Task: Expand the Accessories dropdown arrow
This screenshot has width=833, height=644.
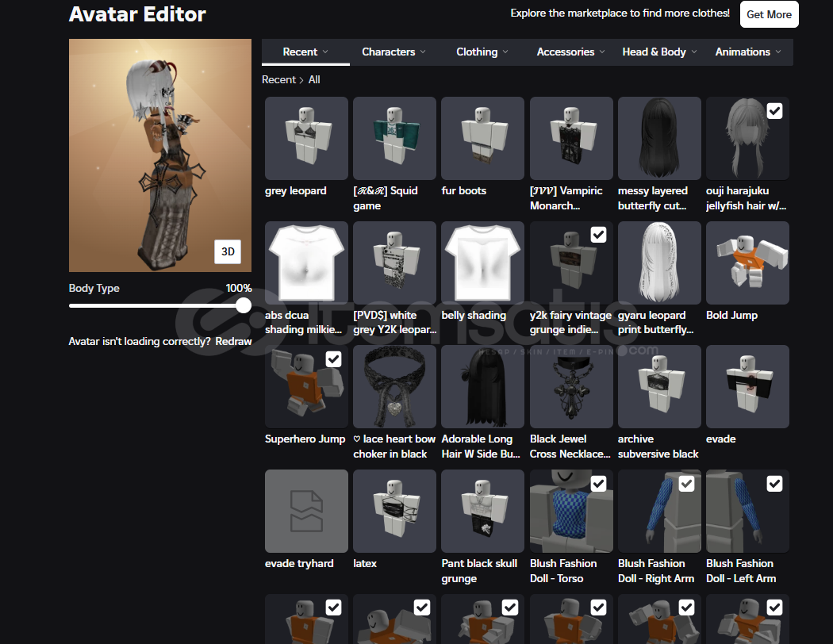Action: (602, 52)
